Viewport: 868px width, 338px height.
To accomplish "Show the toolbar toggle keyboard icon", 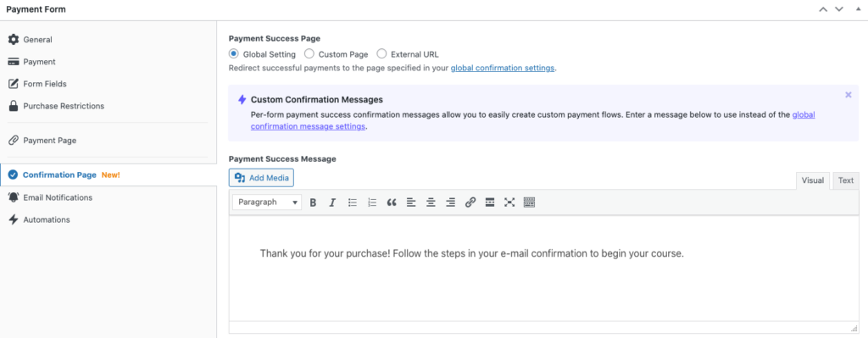I will pos(529,202).
